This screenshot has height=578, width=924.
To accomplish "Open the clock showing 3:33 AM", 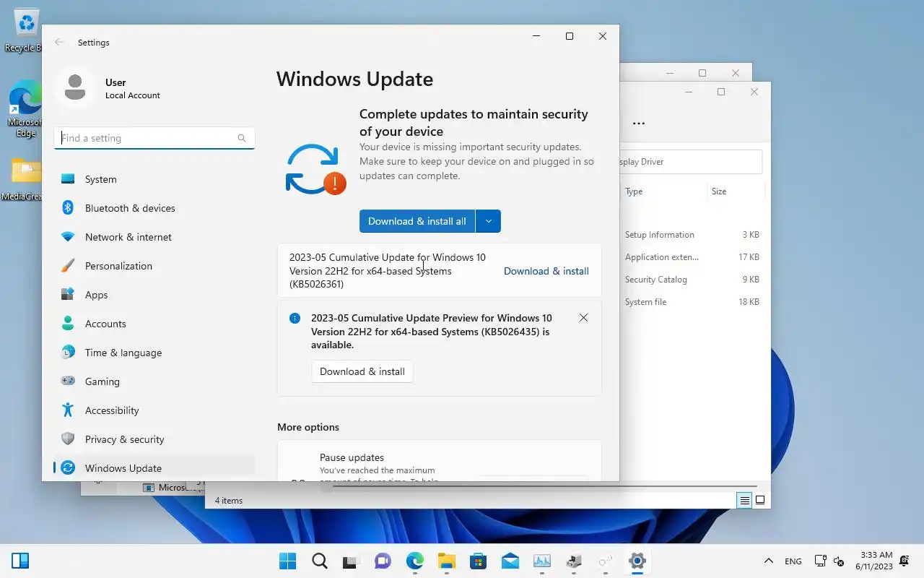I will coord(874,561).
